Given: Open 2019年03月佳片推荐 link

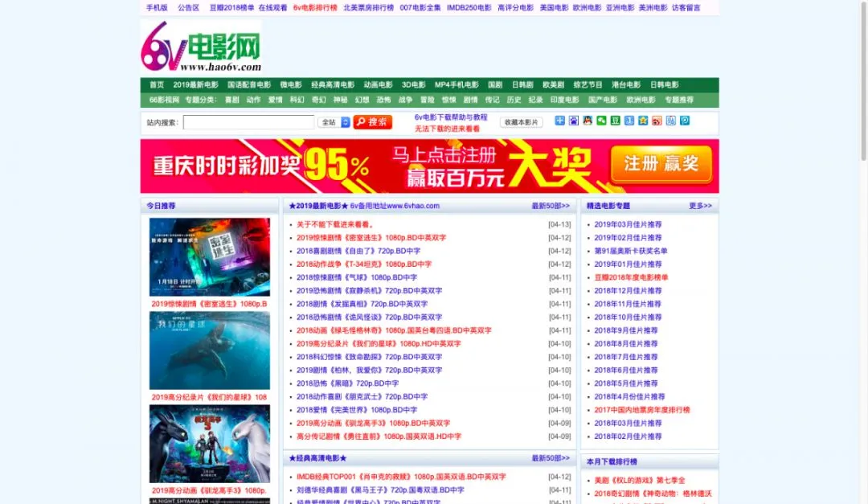Looking at the screenshot, I should (628, 224).
